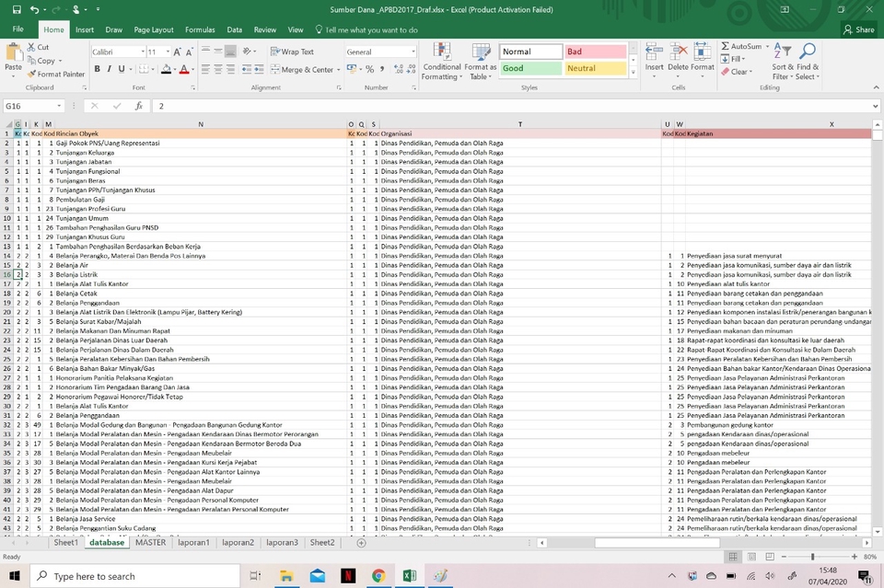
Task: Click the Insert Function fx icon
Action: (139, 106)
